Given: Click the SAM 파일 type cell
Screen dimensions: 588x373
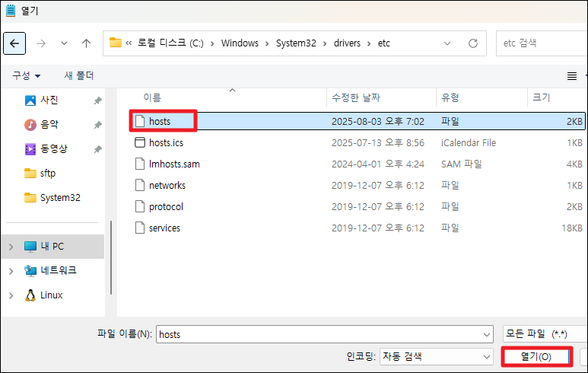Looking at the screenshot, I should point(461,164).
